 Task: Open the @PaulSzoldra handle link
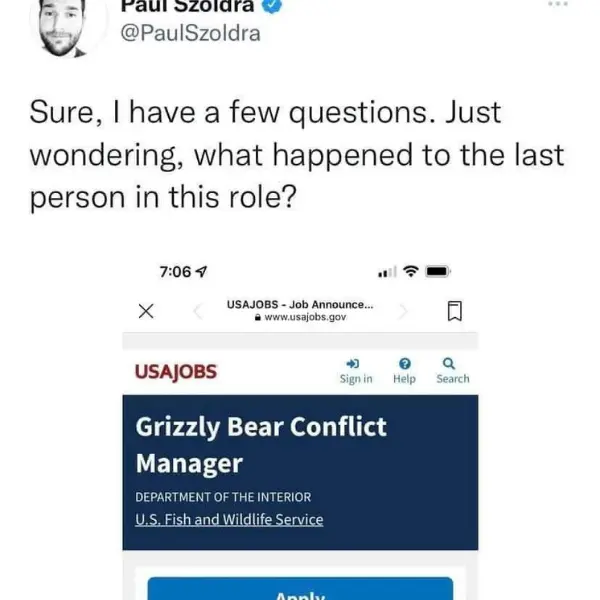tap(190, 33)
